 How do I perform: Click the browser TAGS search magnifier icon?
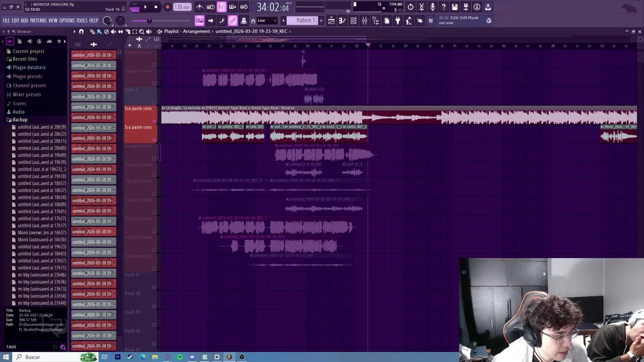(x=63, y=347)
